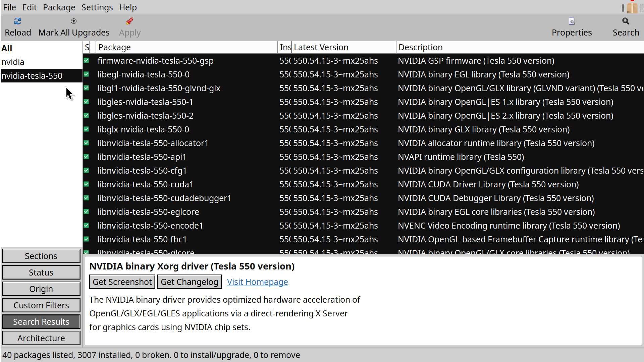Click the Mark All Upgrades icon
The image size is (644, 362).
pos(74,21)
